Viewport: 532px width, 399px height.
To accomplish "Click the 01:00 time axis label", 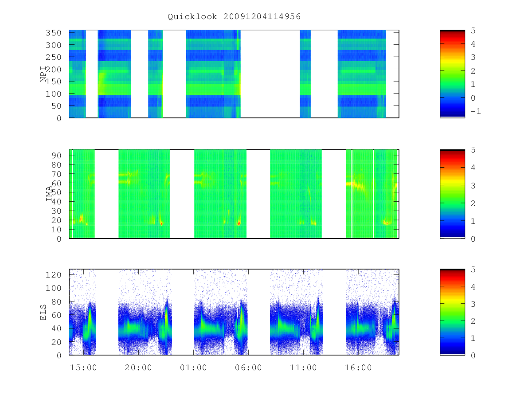I will pos(193,368).
